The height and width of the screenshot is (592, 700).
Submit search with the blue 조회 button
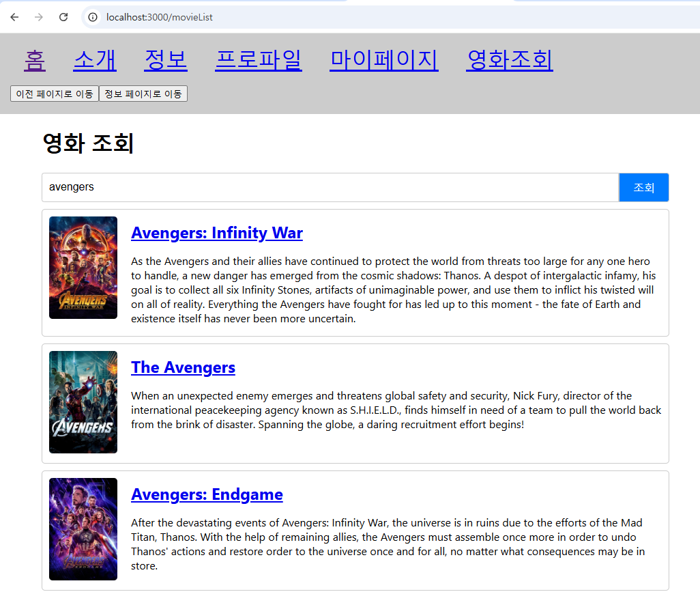[644, 187]
